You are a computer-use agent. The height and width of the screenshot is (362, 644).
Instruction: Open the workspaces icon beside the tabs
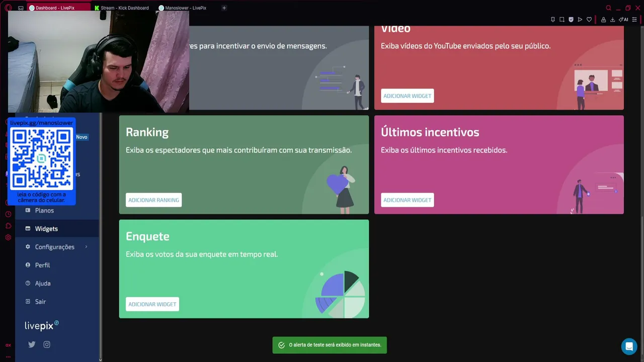tap(21, 8)
